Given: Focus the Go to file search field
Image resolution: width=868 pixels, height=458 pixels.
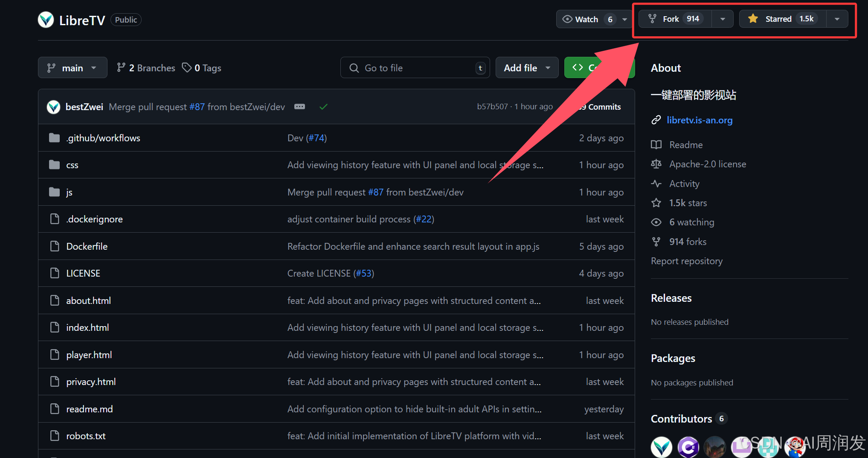Looking at the screenshot, I should [x=415, y=68].
